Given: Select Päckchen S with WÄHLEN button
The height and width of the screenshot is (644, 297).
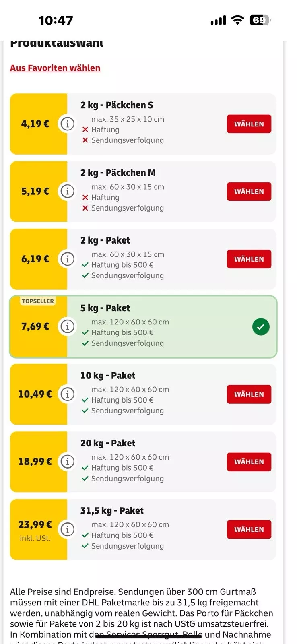Looking at the screenshot, I should 249,124.
